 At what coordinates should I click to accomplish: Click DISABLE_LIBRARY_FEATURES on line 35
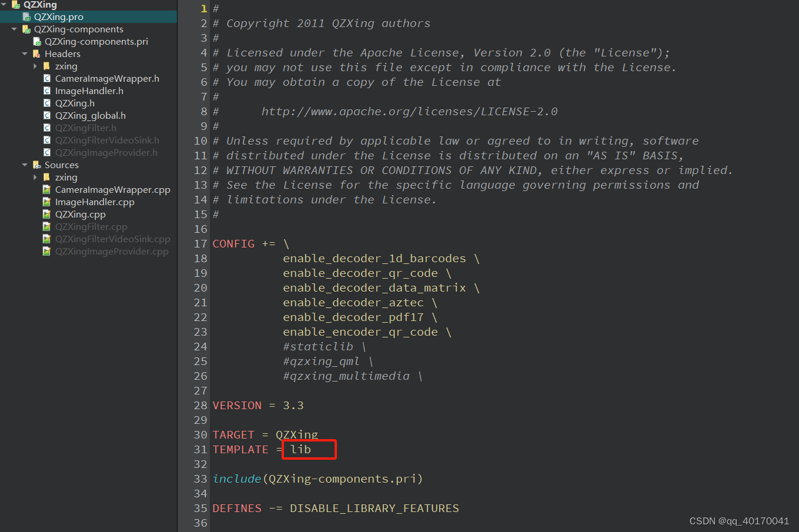[375, 508]
